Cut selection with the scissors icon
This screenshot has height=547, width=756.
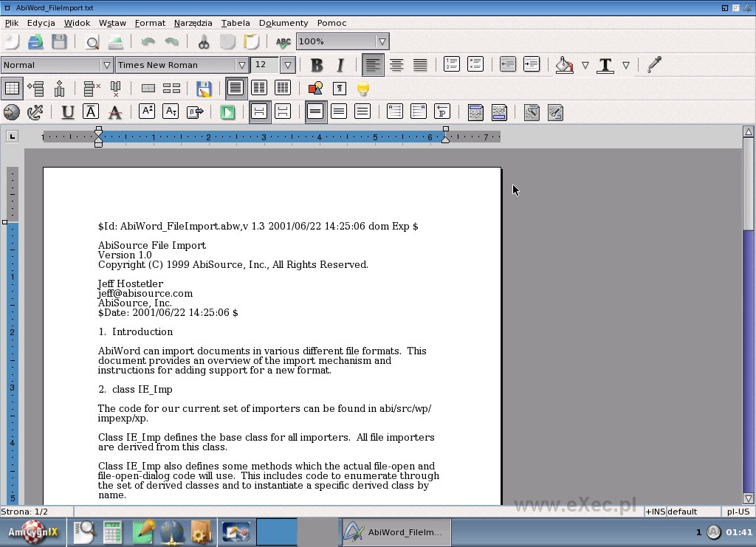pyautogui.click(x=204, y=42)
